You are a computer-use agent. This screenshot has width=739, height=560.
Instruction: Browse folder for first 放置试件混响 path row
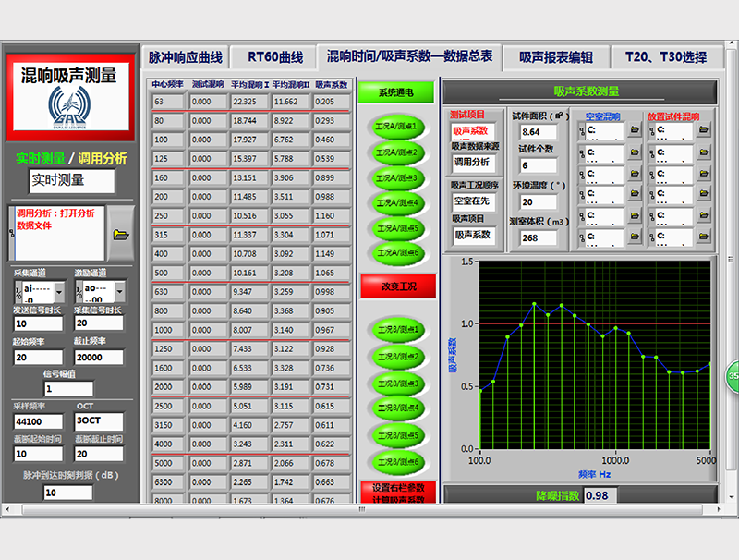(x=704, y=129)
